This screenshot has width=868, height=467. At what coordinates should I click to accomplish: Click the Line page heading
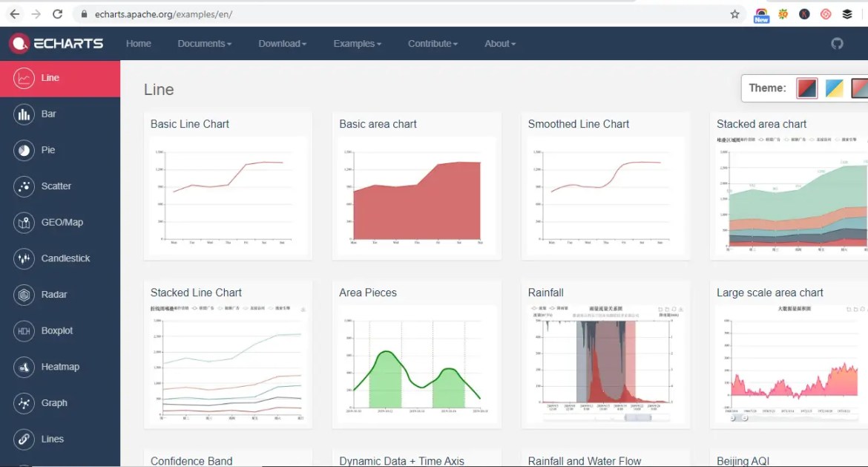click(x=159, y=90)
